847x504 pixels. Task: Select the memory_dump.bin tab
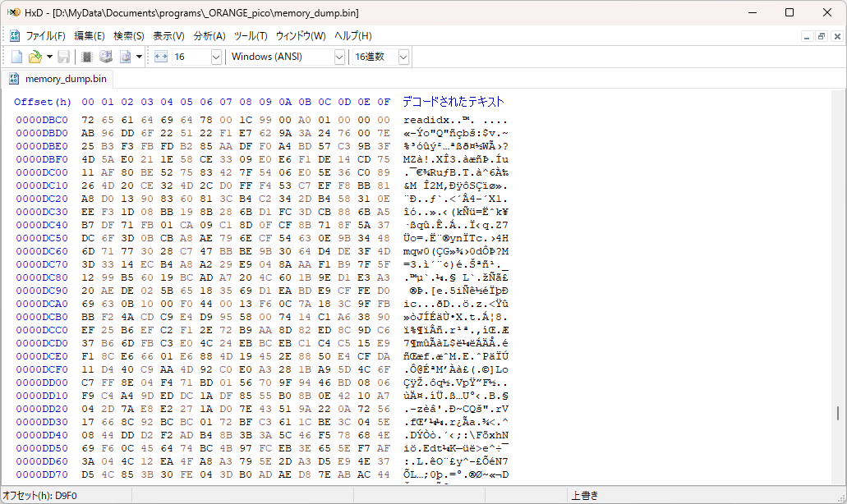58,79
